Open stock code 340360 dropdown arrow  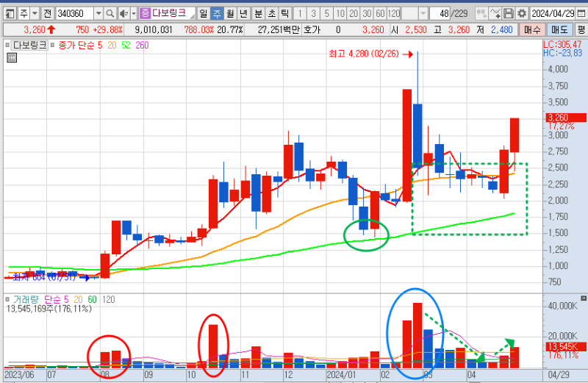[98, 14]
